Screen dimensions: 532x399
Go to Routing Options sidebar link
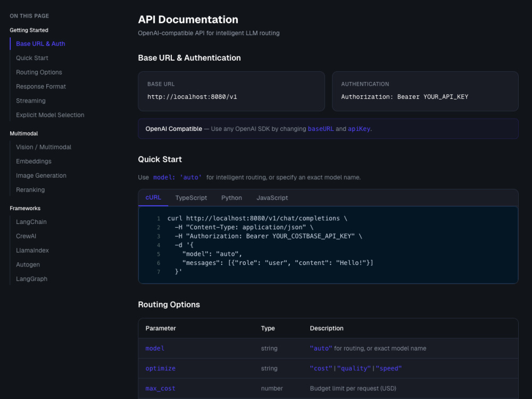(39, 72)
